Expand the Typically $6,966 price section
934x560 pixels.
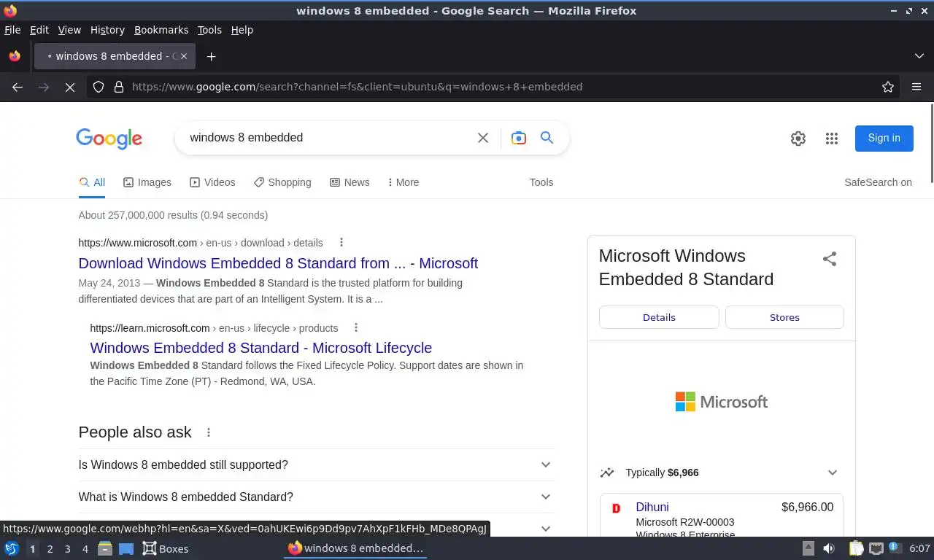point(719,472)
